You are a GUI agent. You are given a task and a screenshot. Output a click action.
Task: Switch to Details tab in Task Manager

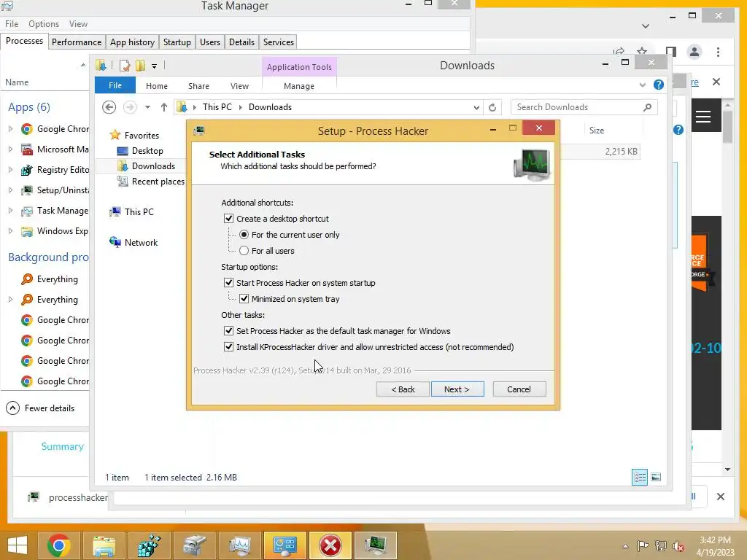click(x=241, y=42)
